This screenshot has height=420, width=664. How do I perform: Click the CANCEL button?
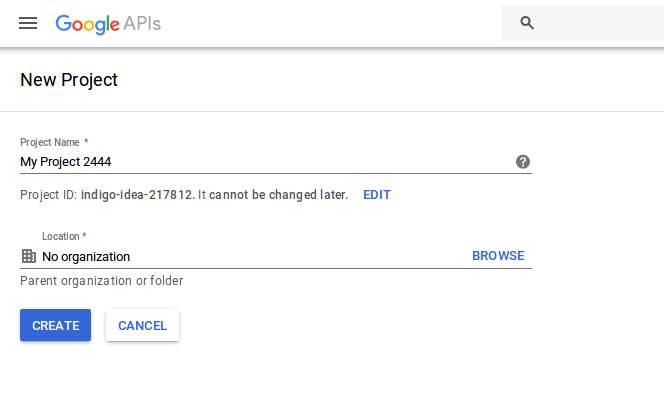click(142, 325)
